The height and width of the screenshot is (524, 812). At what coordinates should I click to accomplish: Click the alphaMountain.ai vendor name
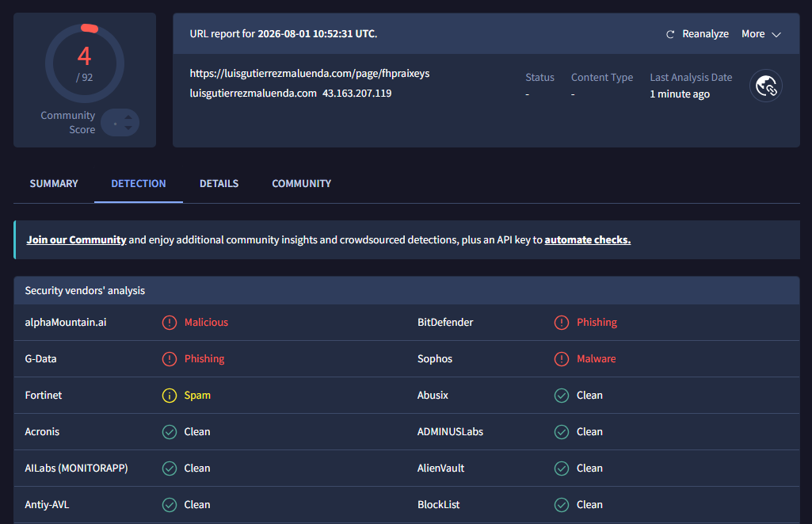[x=66, y=323]
